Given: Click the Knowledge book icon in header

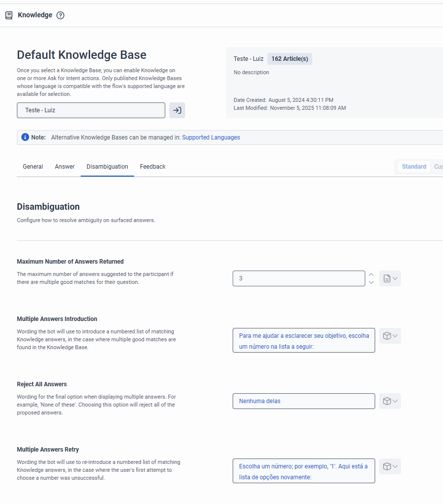Looking at the screenshot, I should [x=9, y=15].
